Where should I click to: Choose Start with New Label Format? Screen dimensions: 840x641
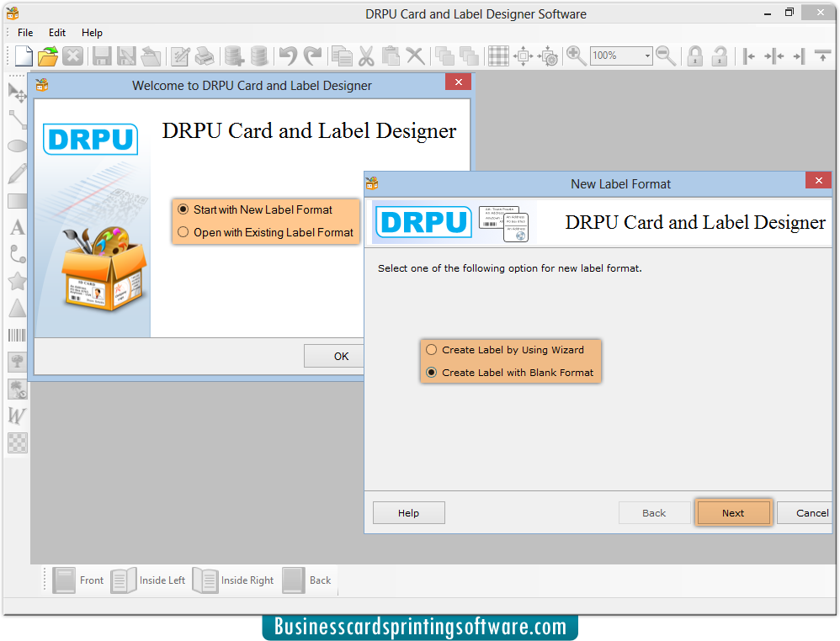(x=255, y=210)
